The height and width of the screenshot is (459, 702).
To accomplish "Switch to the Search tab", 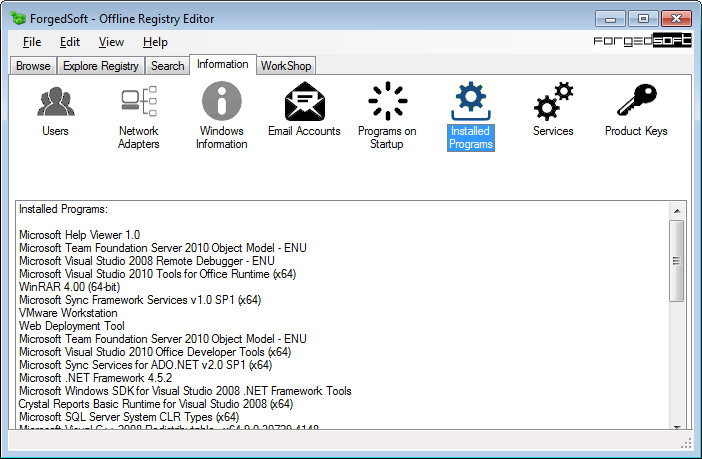I will click(x=167, y=66).
